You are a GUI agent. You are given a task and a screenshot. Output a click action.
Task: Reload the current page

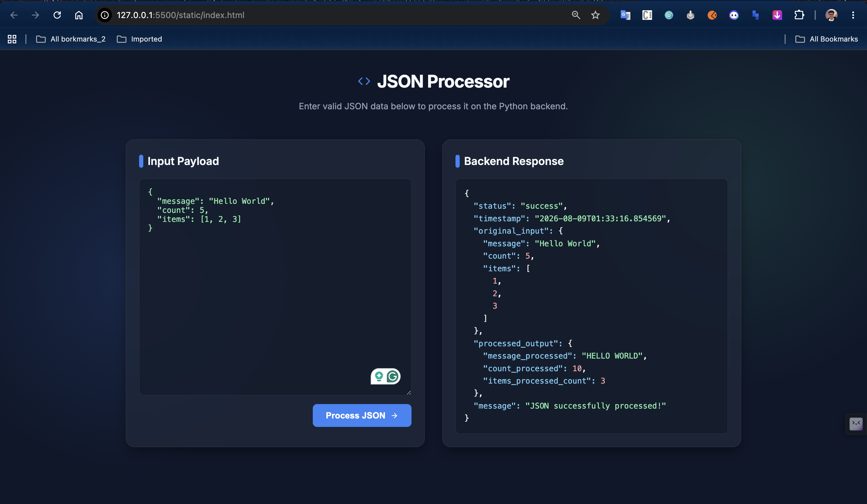tap(57, 15)
